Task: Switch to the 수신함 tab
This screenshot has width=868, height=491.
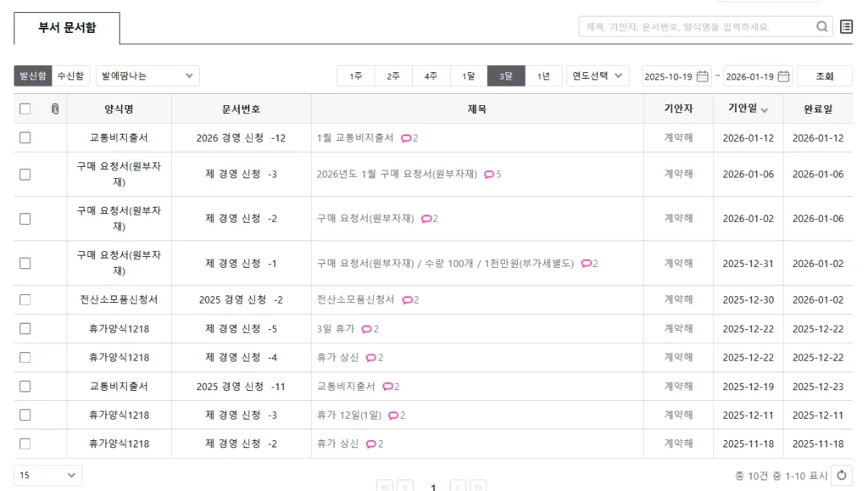Action: tap(70, 76)
